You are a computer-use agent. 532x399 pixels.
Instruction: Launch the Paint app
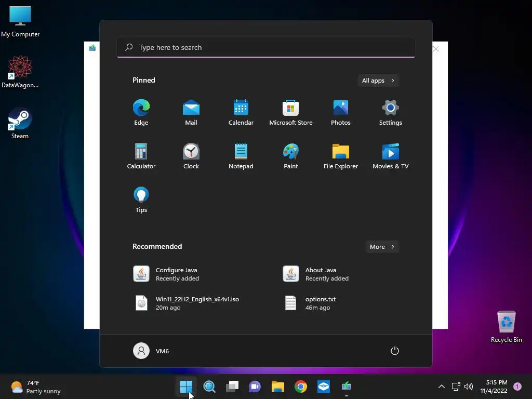click(x=291, y=156)
